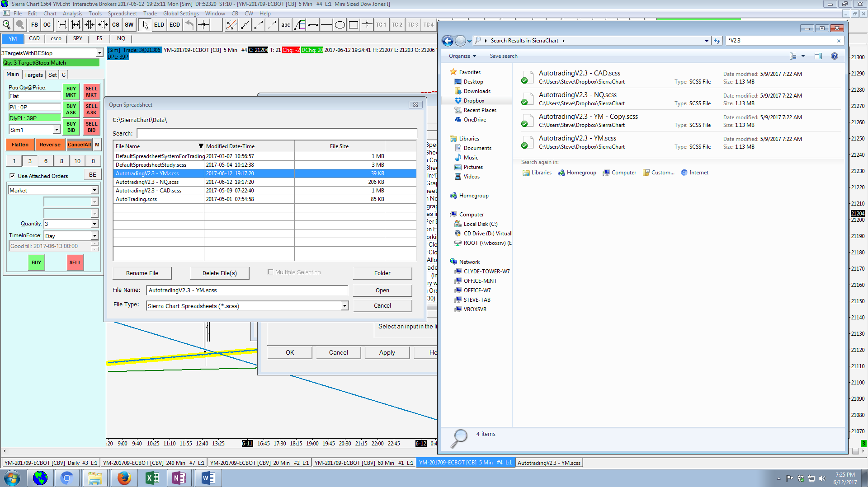The width and height of the screenshot is (868, 487).
Task: Click the spreadsheet Search input field
Action: 277,133
